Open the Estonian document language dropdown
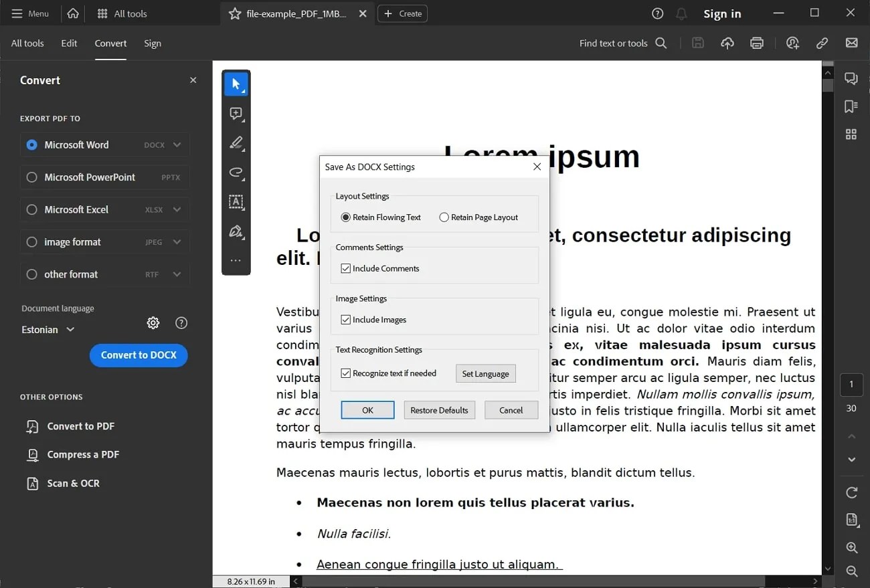The width and height of the screenshot is (870, 588). point(47,329)
